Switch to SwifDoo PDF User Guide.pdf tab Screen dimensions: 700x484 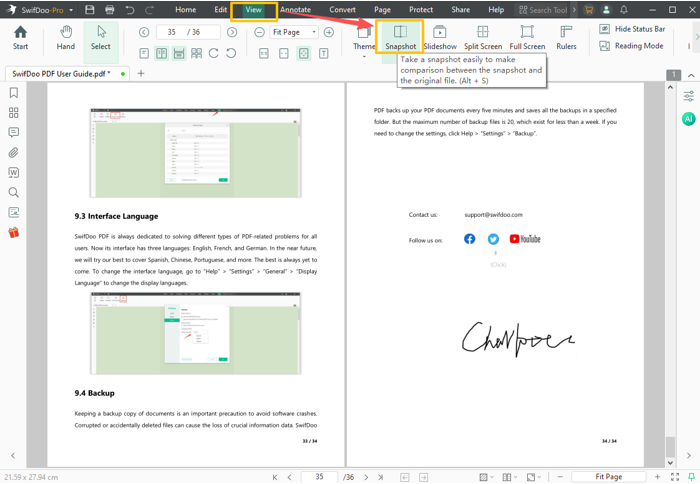[x=67, y=74]
